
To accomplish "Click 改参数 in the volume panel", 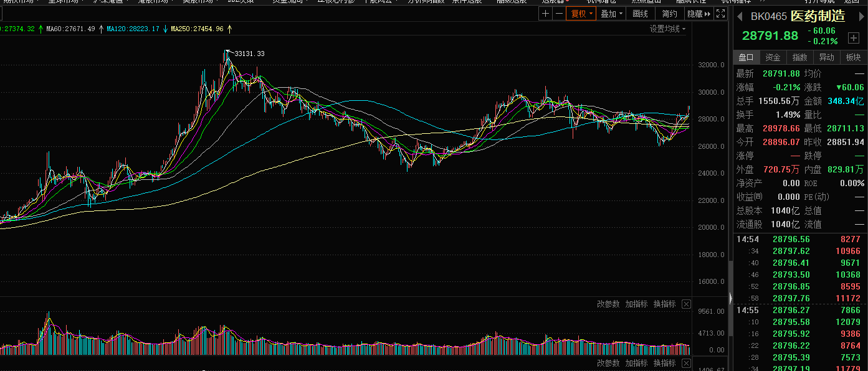I will click(608, 304).
